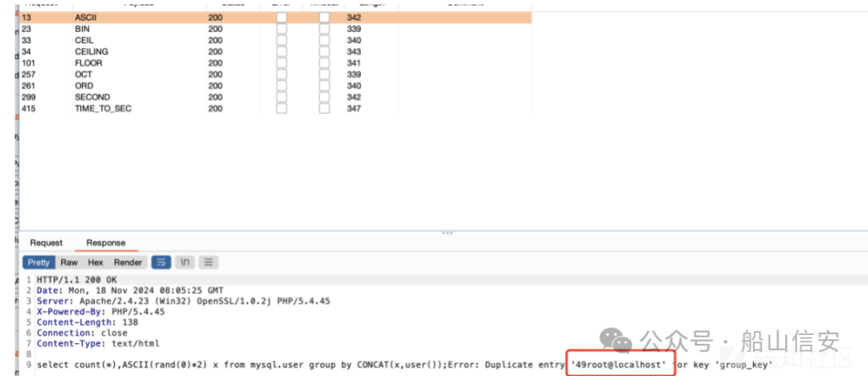Select the BIN payload row
Image resolution: width=868 pixels, height=376 pixels.
tap(276, 29)
